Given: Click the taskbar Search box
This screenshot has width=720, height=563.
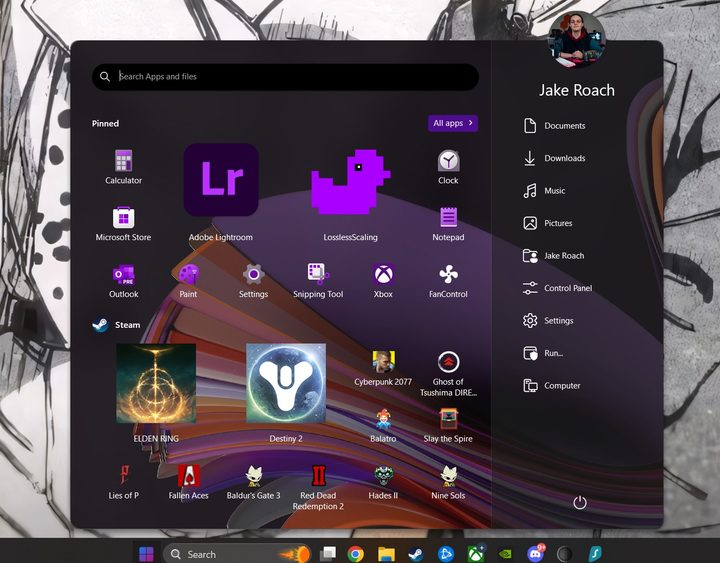Looking at the screenshot, I should (236, 554).
